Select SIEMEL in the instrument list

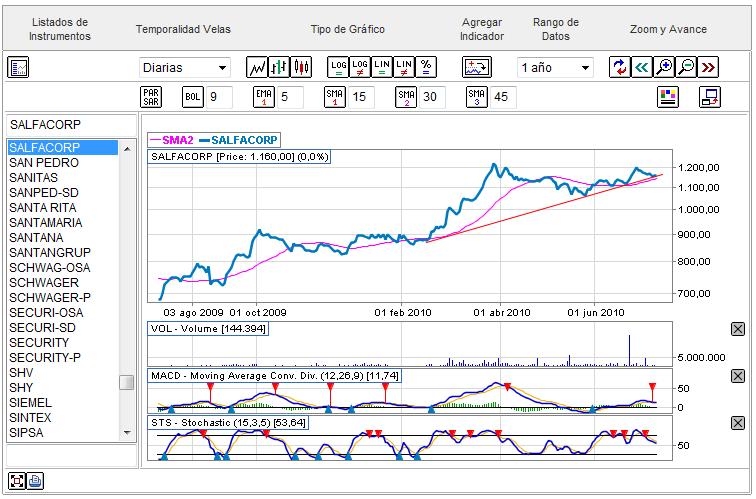pos(63,402)
